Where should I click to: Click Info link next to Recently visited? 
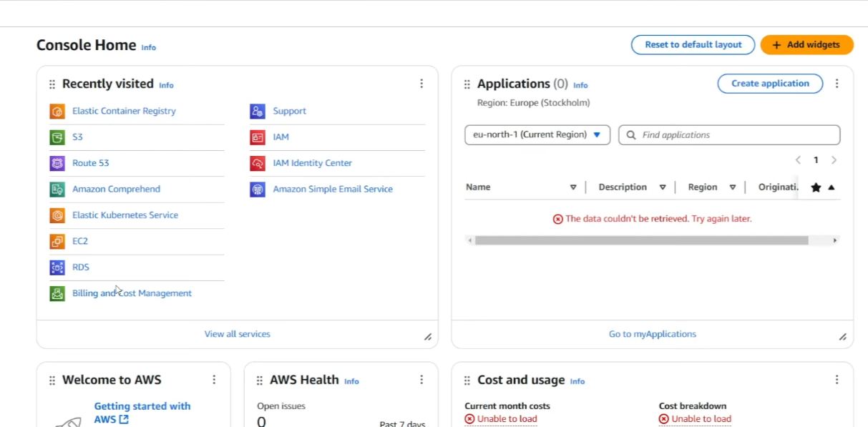[166, 85]
